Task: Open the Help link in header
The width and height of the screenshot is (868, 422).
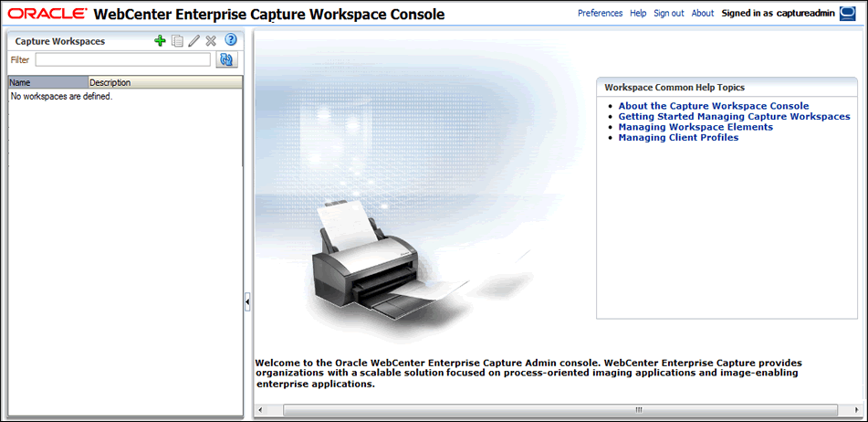Action: [x=638, y=14]
